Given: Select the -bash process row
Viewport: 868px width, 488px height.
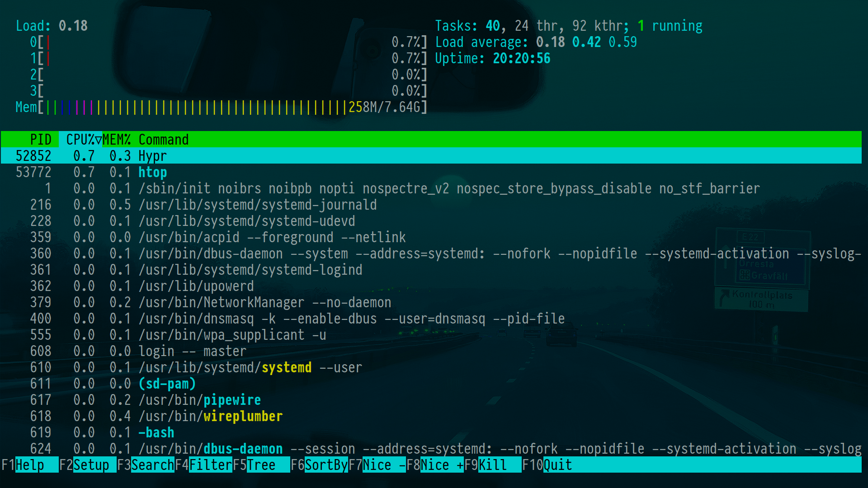Looking at the screenshot, I should [x=431, y=432].
